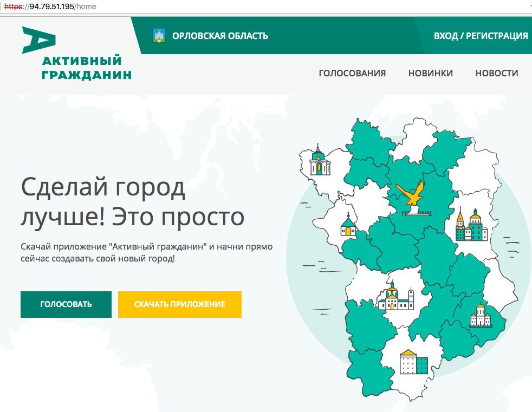Click the Скачать приложение button
This screenshot has width=532, height=412.
pos(180,304)
